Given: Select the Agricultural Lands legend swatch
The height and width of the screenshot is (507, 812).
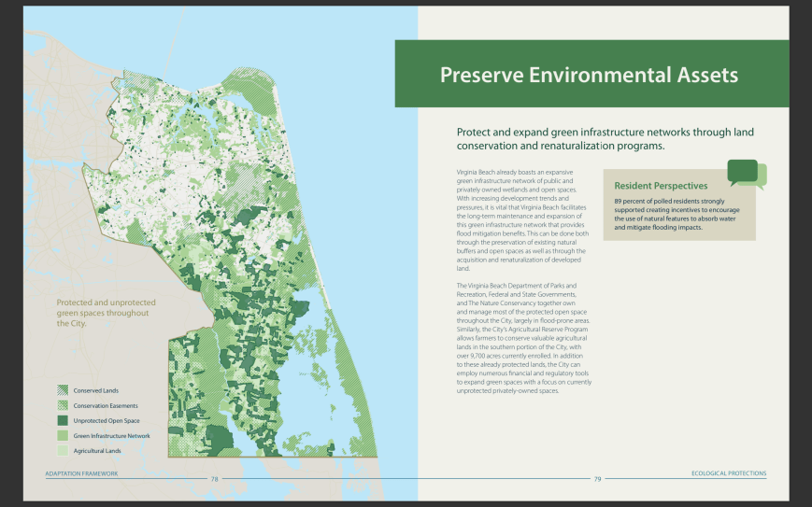Looking at the screenshot, I should pyautogui.click(x=63, y=450).
